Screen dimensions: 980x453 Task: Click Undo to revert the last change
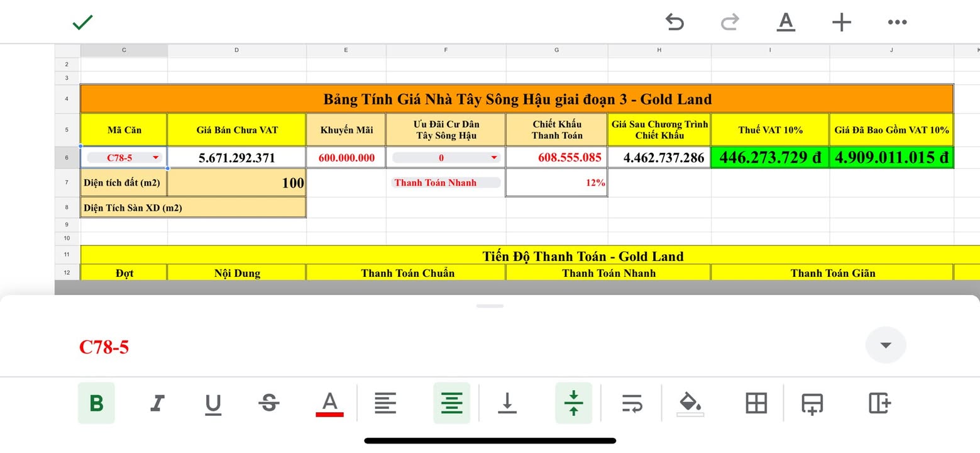click(x=674, y=22)
